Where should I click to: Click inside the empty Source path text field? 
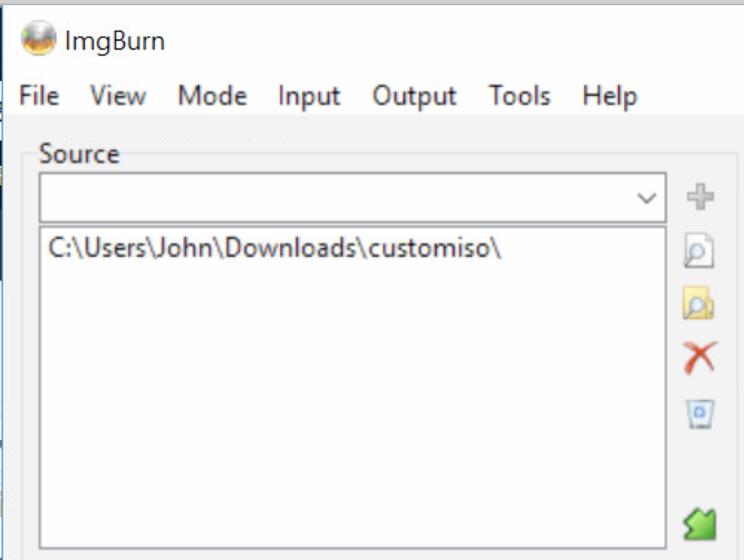332,198
